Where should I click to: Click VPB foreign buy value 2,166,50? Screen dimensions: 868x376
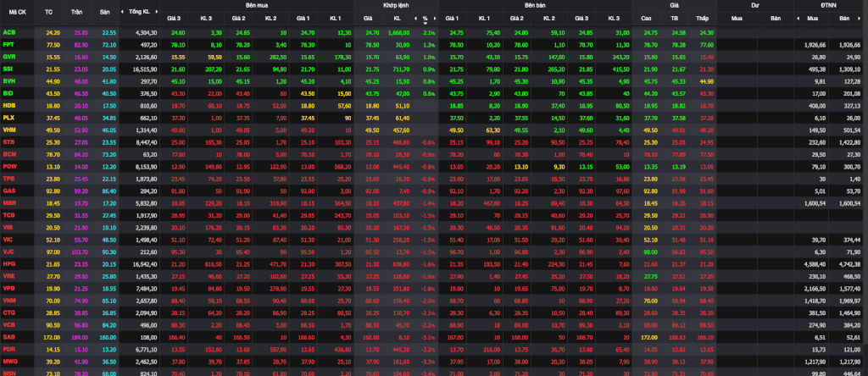click(x=815, y=288)
